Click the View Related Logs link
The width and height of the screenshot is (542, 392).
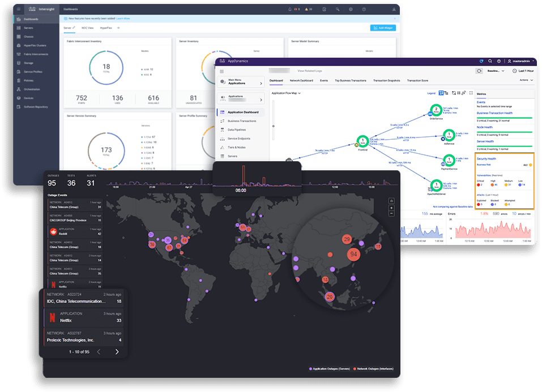click(x=310, y=71)
